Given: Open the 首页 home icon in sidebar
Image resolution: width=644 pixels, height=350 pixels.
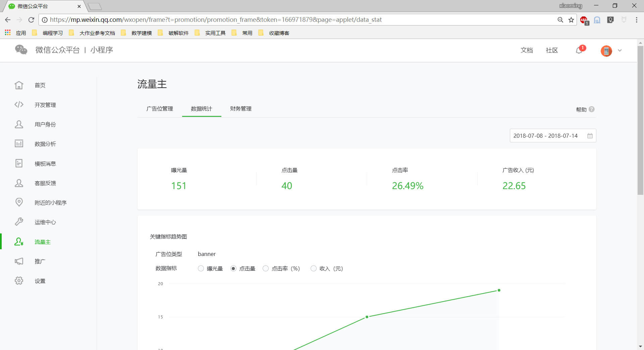Looking at the screenshot, I should [x=19, y=85].
